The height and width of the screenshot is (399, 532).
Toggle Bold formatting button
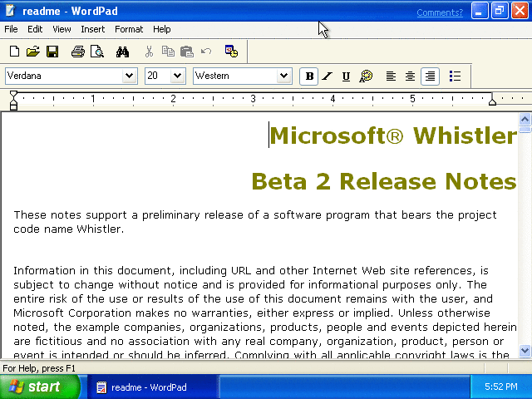click(309, 76)
